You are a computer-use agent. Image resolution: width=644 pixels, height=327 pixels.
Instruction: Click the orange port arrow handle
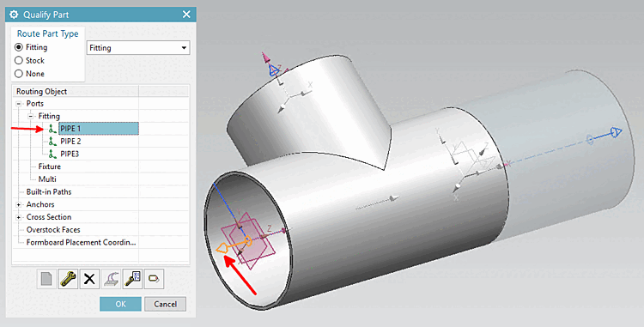pyautogui.click(x=222, y=248)
